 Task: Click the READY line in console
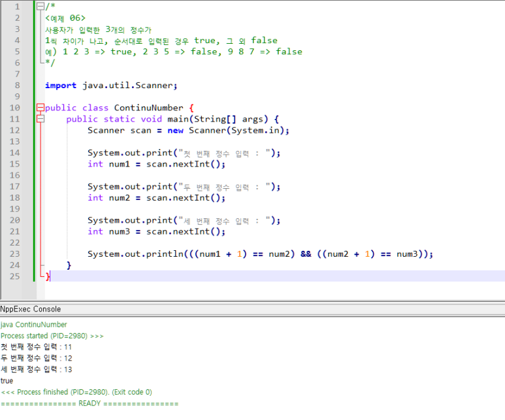pyautogui.click(x=90, y=403)
